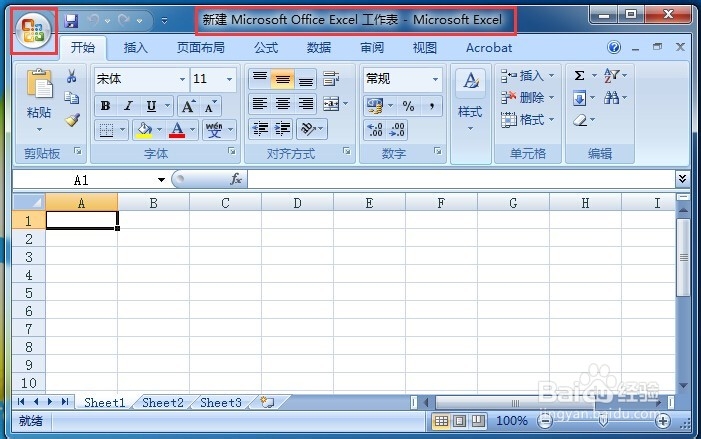Click the AutoSum sigma icon

(579, 76)
